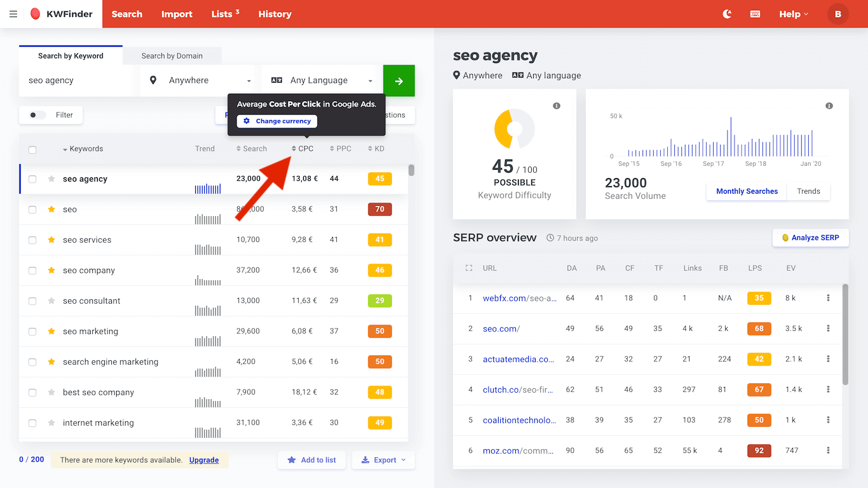Expand SERP overview table fullscreen icon
This screenshot has height=488, width=868.
pos(469,268)
